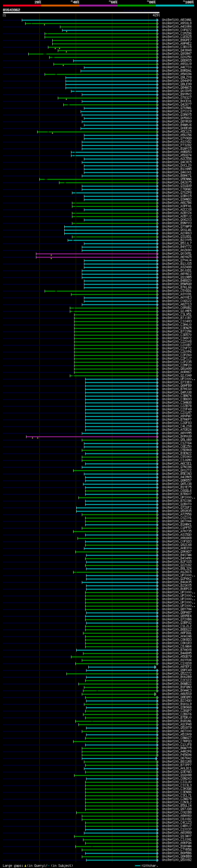197x868 pixels.
Task: Click the cyan alignment bar for UniRef100_A8IAN1
Action: (x=90, y=20)
